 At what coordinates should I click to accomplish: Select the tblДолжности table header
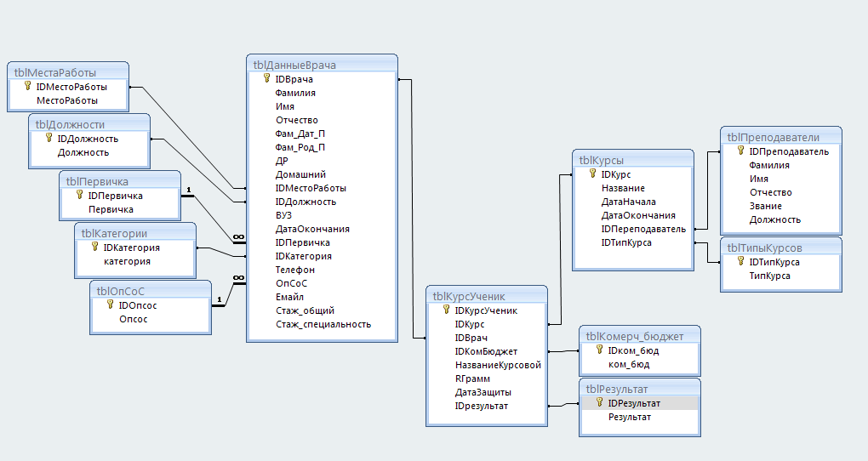(x=89, y=124)
